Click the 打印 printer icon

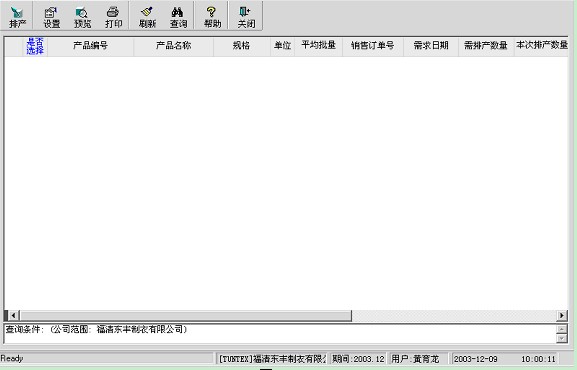click(113, 17)
